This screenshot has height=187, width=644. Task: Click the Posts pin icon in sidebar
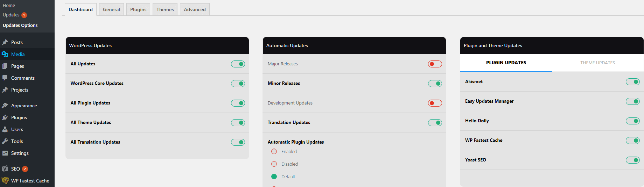click(x=5, y=42)
